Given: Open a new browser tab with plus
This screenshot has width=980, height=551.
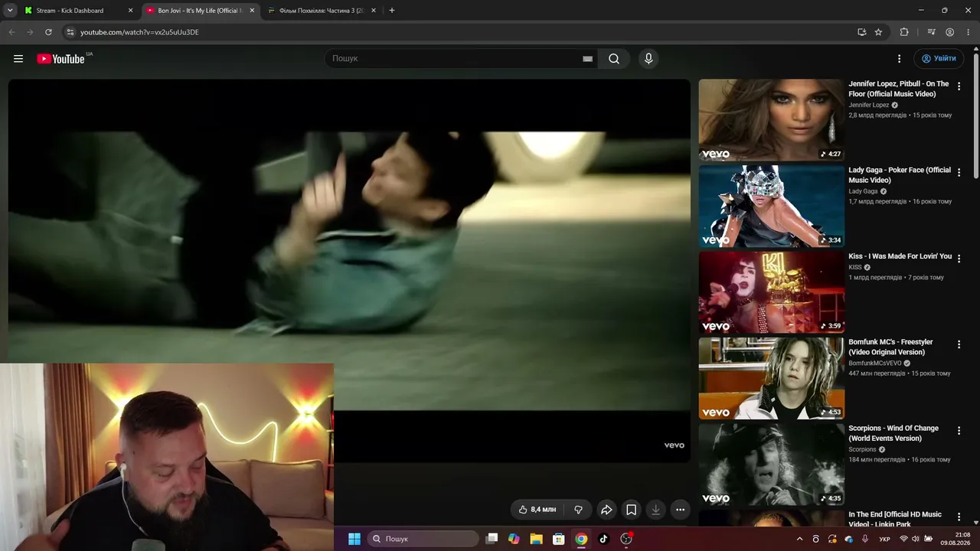Looking at the screenshot, I should pyautogui.click(x=392, y=11).
